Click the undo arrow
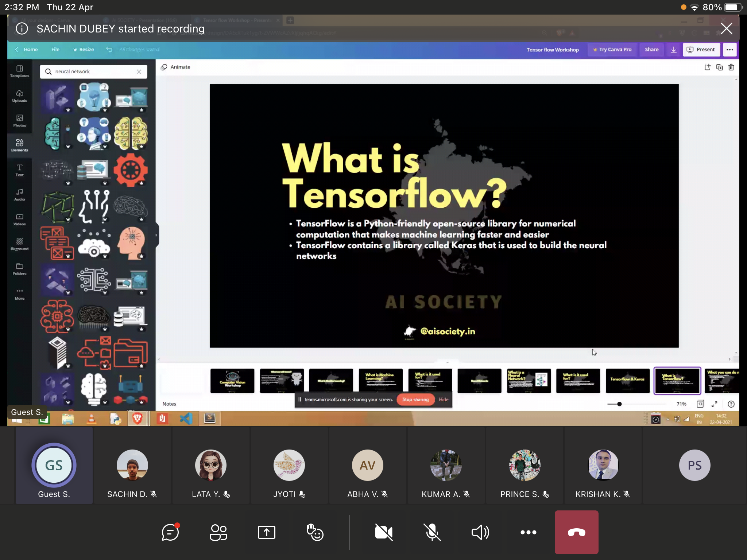The height and width of the screenshot is (560, 747). tap(109, 50)
